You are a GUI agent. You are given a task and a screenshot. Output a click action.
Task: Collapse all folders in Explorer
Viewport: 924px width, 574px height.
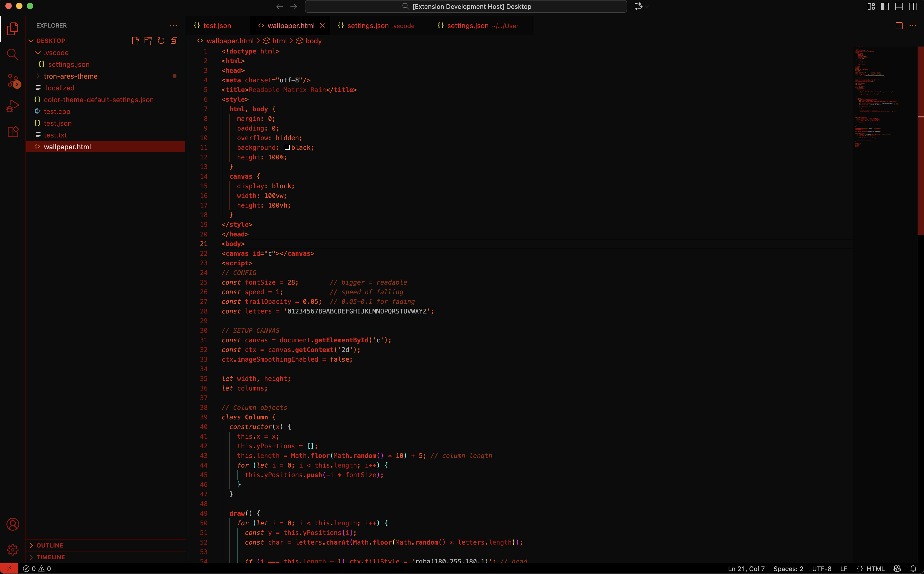point(174,41)
